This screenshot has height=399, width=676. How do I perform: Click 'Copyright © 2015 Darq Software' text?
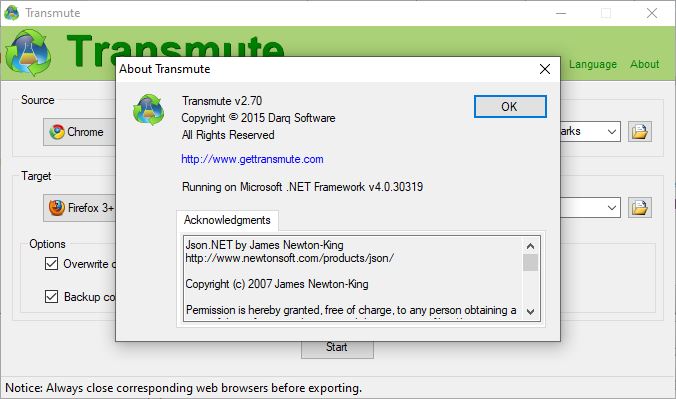pyautogui.click(x=258, y=118)
